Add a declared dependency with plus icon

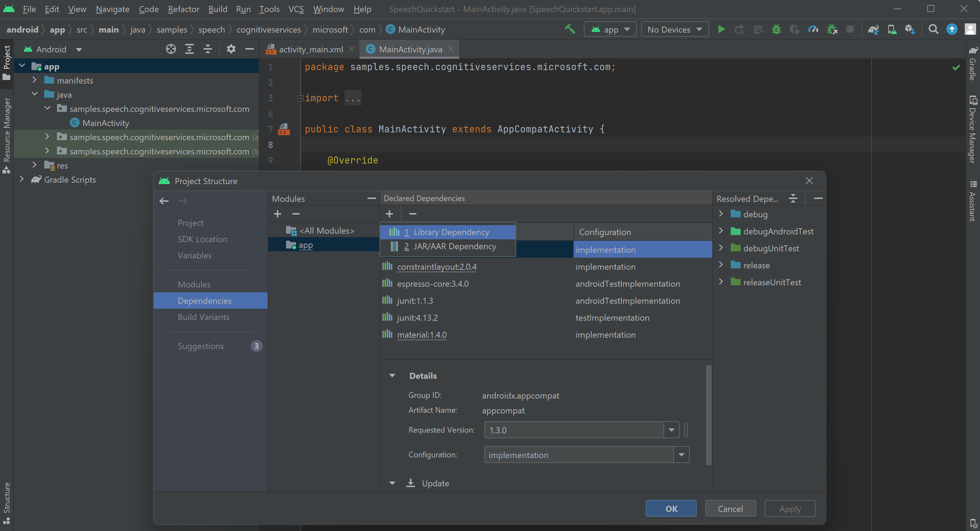(389, 214)
